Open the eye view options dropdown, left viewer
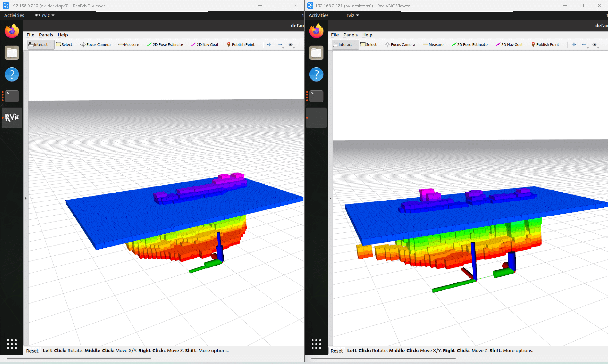The width and height of the screenshot is (608, 364). point(291,45)
